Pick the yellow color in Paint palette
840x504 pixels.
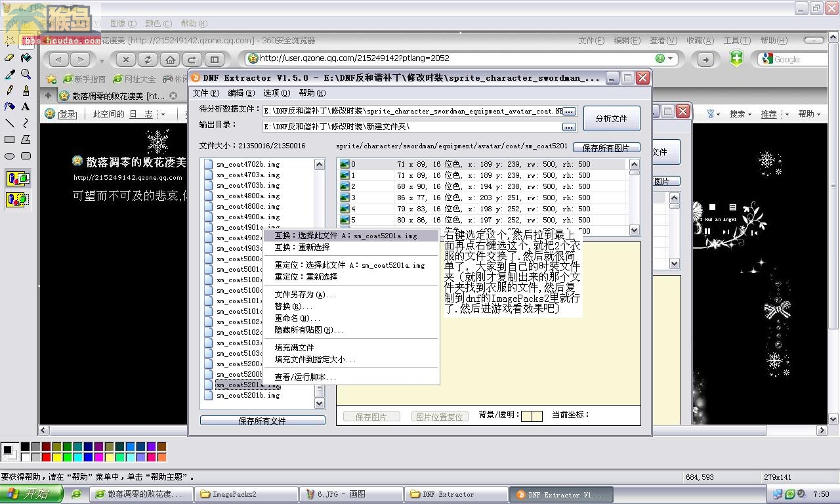click(x=56, y=457)
